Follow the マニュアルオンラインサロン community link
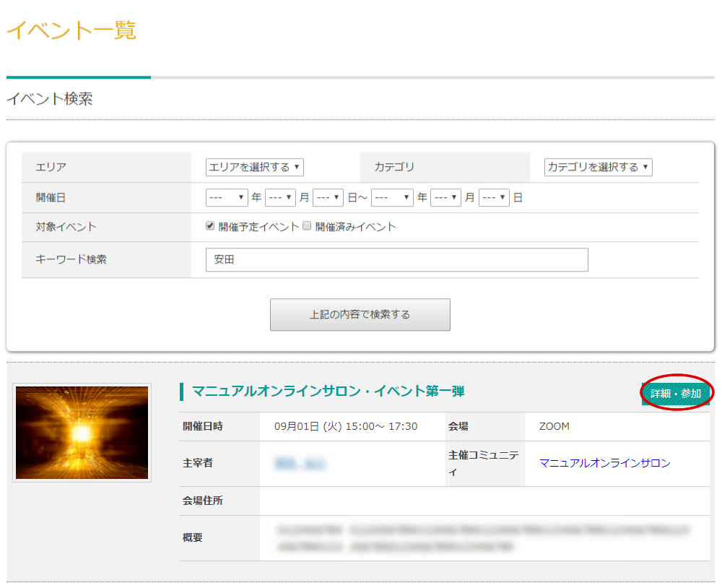722x588 pixels. (604, 463)
